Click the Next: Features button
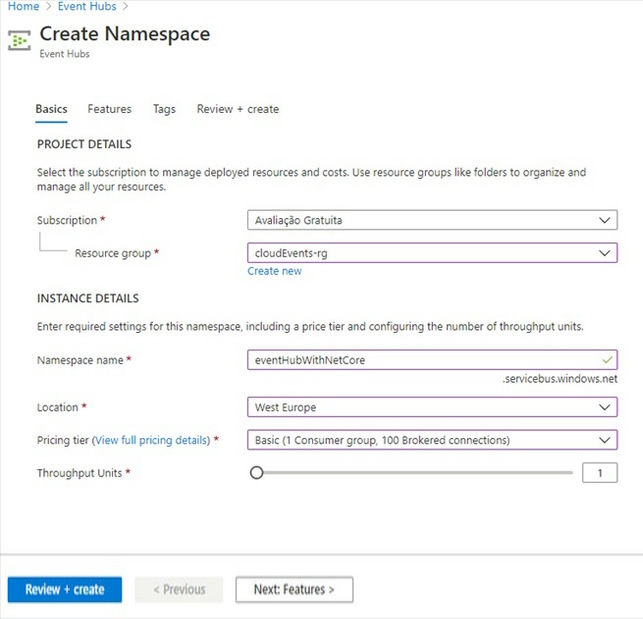Screen dimensions: 643x619 tap(294, 589)
